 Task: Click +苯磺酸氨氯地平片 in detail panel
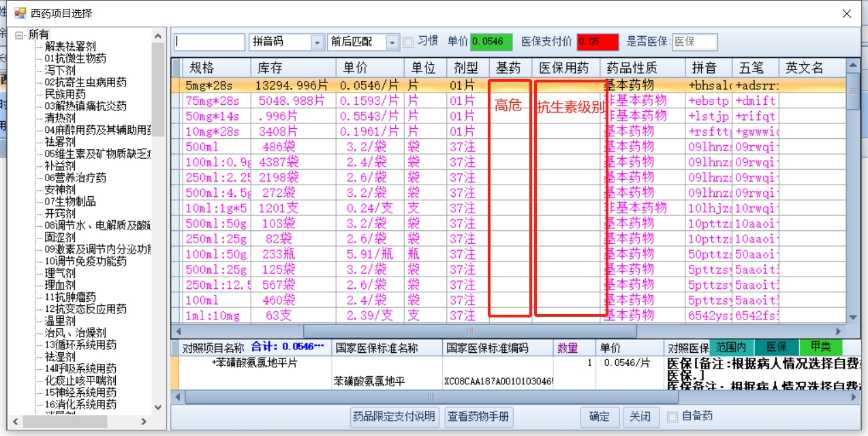(255, 363)
